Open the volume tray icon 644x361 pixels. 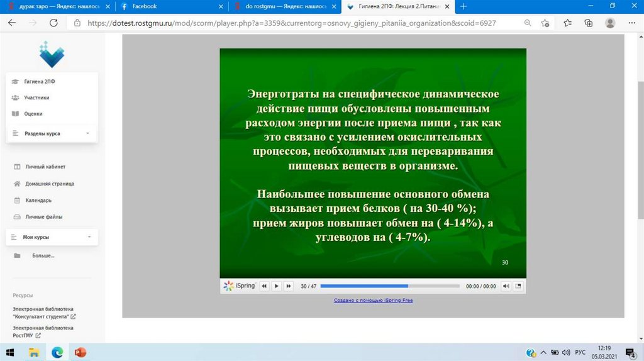(567, 352)
